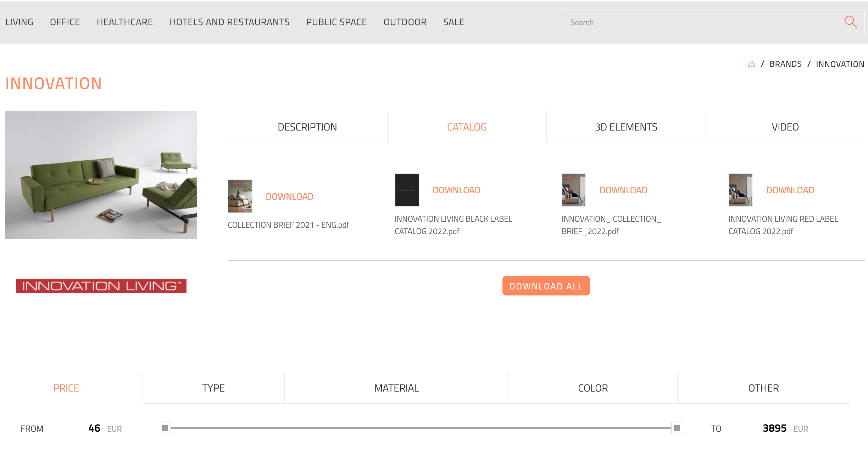868x454 pixels.
Task: Select the Color filter tab
Action: 593,388
